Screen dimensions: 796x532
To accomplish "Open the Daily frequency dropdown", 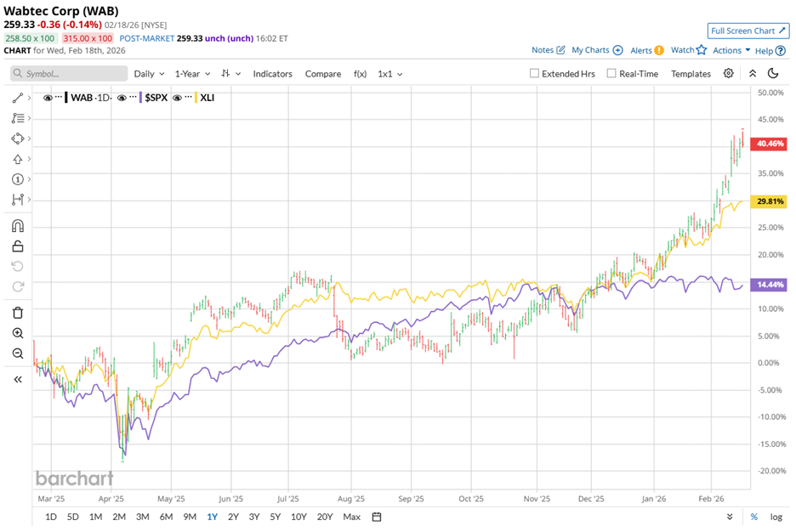I will [x=149, y=74].
